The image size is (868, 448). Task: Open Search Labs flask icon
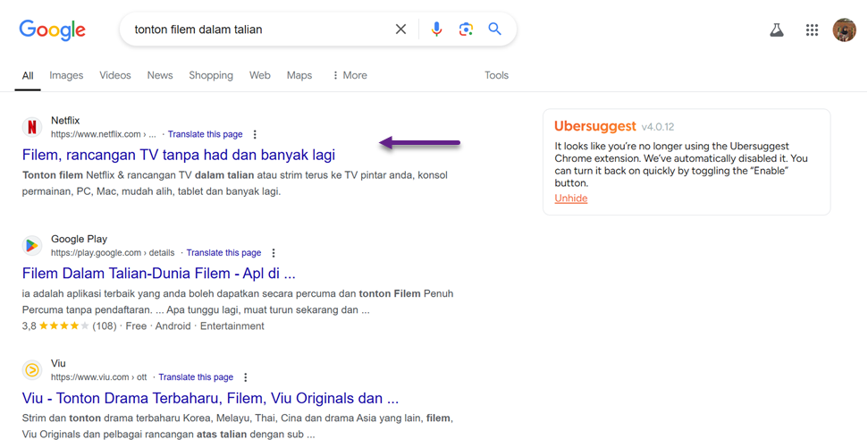777,30
